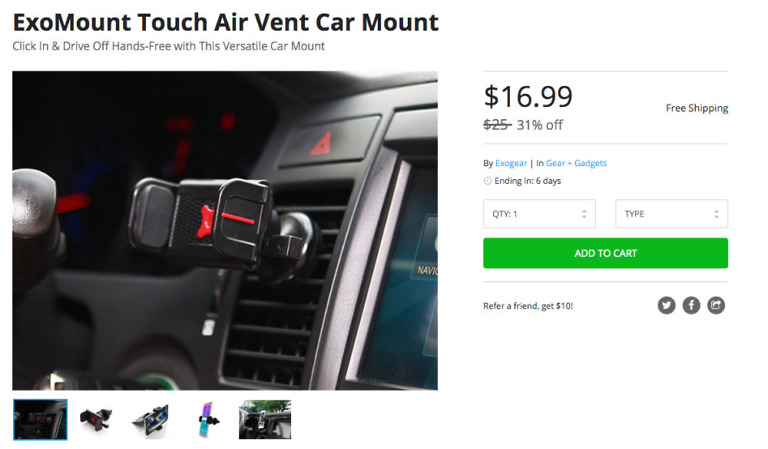The height and width of the screenshot is (449, 768).
Task: Click the main product photo
Action: pyautogui.click(x=225, y=231)
